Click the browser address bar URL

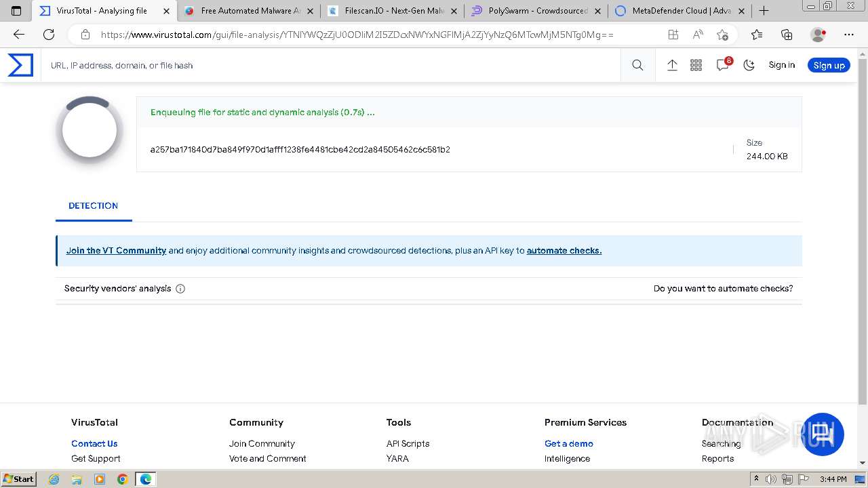point(357,35)
